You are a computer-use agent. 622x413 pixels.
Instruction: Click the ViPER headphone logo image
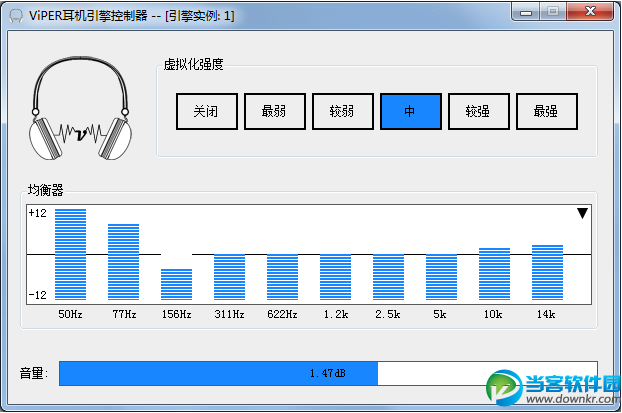pos(81,108)
